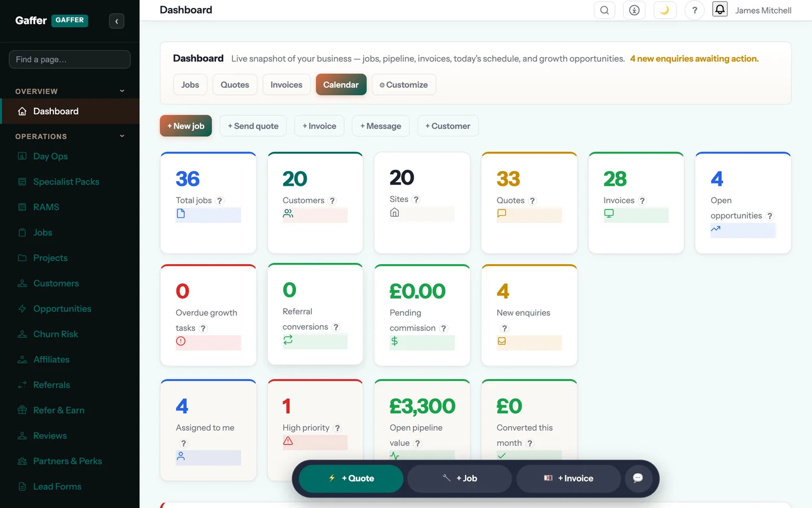The width and height of the screenshot is (812, 508).
Task: Switch to the Calendar tab
Action: click(x=341, y=85)
